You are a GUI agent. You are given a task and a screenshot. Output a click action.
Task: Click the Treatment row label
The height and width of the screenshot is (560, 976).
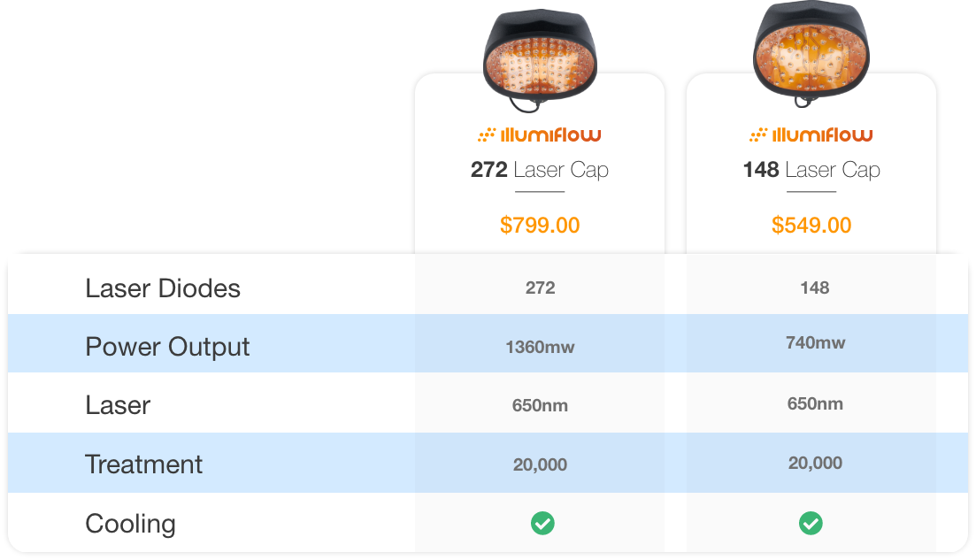click(x=143, y=464)
